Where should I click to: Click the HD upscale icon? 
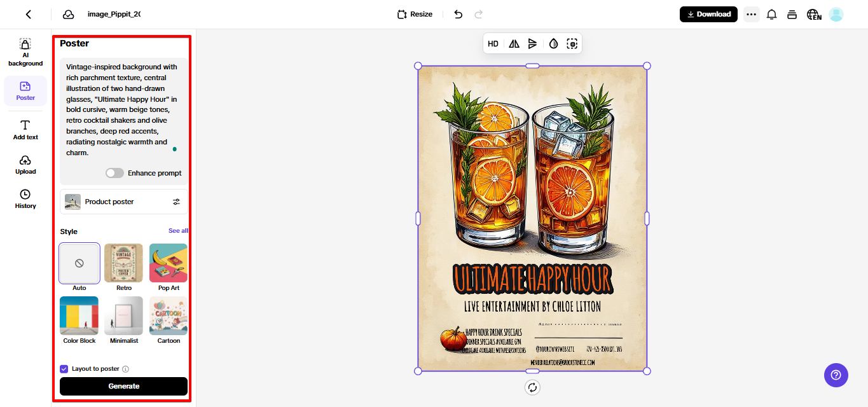tap(493, 44)
